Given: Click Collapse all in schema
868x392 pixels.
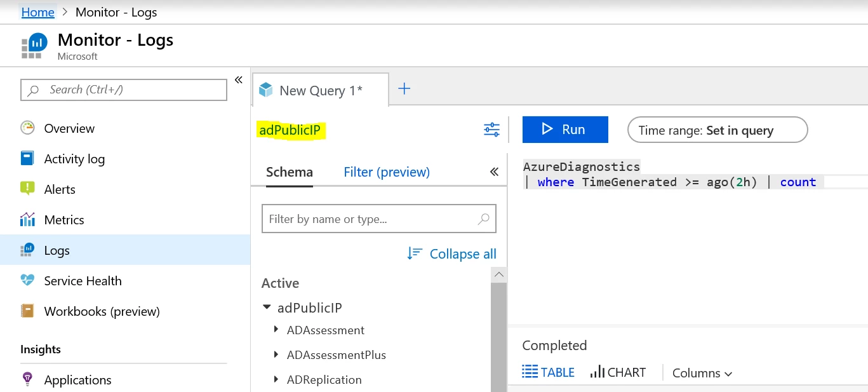Looking at the screenshot, I should click(451, 253).
